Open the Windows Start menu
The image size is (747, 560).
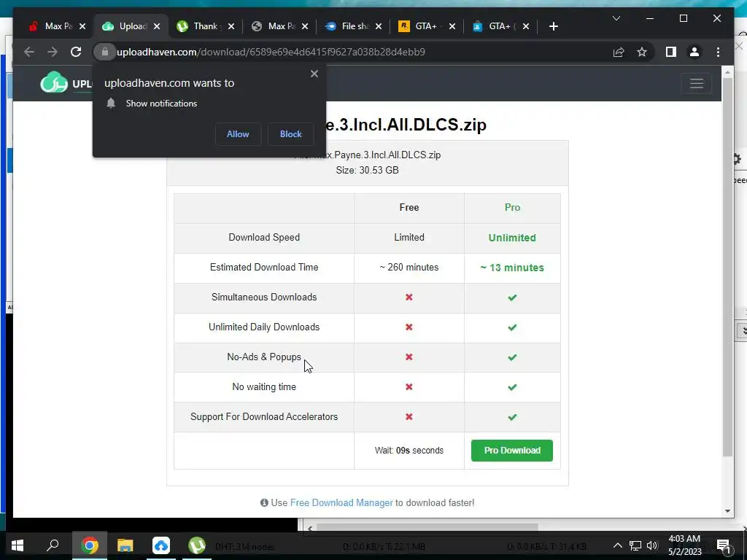[18, 545]
